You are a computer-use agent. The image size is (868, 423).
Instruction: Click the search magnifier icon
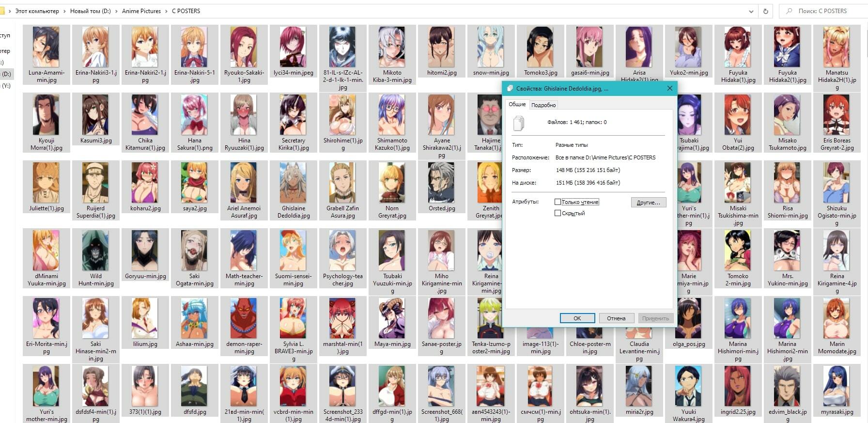click(789, 11)
